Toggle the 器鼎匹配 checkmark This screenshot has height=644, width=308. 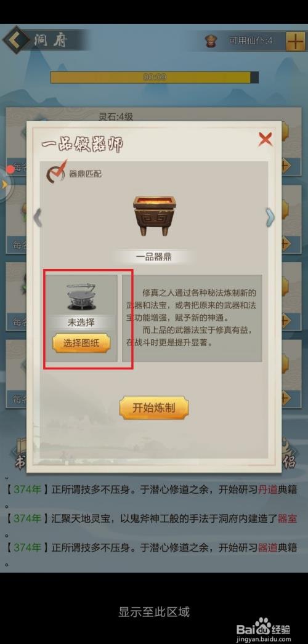[x=56, y=172]
